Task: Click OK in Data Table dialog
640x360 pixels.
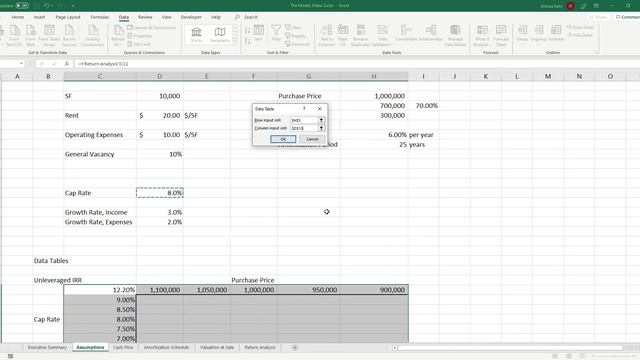Action: point(283,139)
